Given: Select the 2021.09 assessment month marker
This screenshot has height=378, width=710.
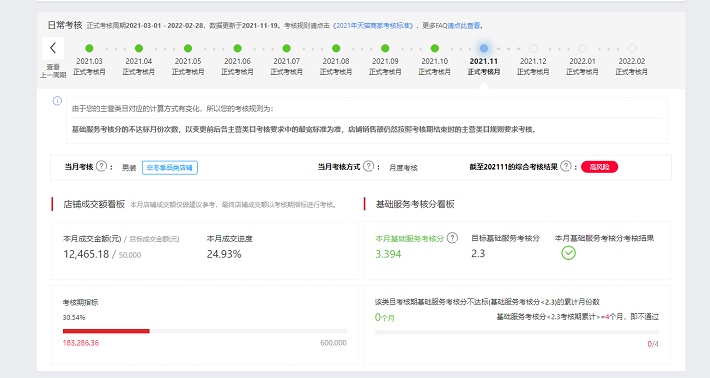Looking at the screenshot, I should pos(385,48).
